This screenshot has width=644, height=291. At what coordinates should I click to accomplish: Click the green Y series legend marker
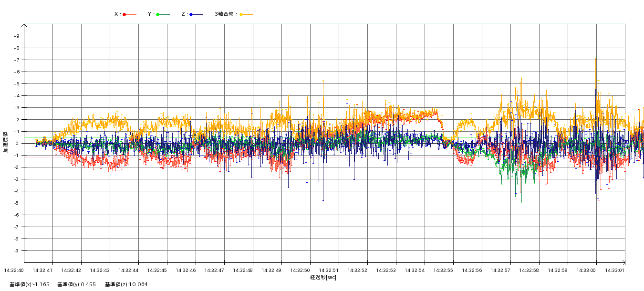pyautogui.click(x=158, y=14)
